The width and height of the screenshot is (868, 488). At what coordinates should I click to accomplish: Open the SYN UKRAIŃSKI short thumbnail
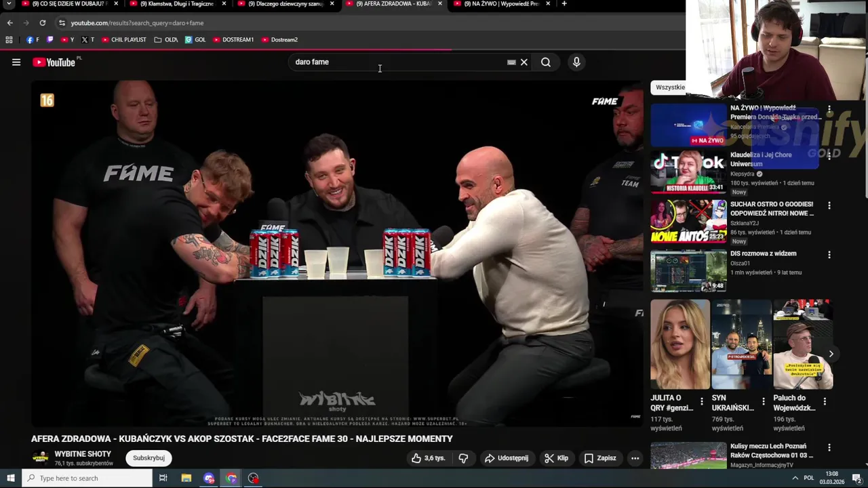pos(741,344)
